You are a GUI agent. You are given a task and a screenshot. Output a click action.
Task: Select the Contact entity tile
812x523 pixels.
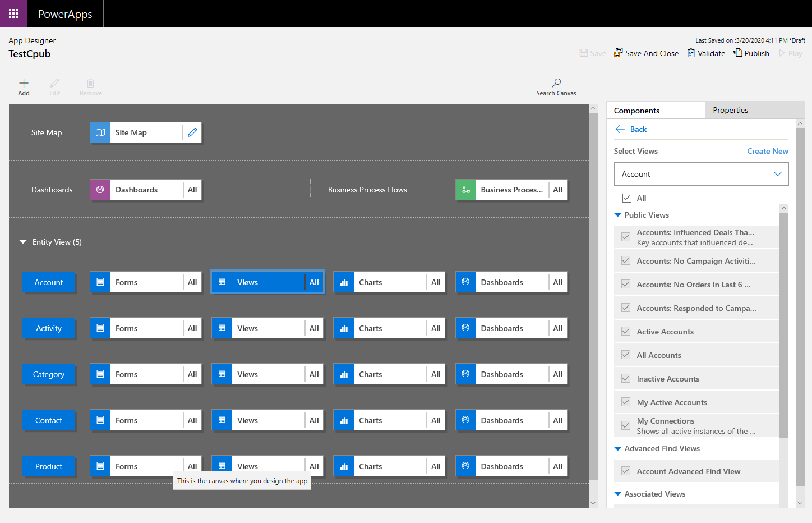click(49, 420)
